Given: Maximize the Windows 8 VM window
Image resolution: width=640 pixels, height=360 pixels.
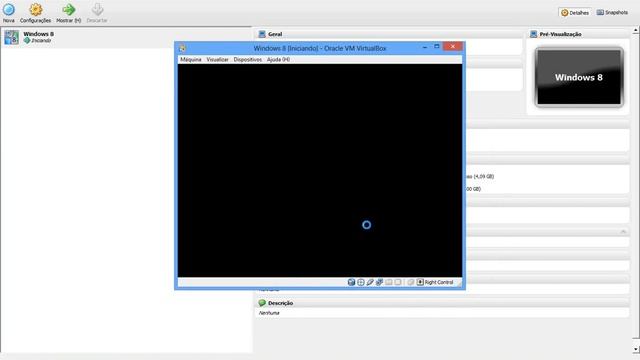Looking at the screenshot, I should tap(436, 47).
